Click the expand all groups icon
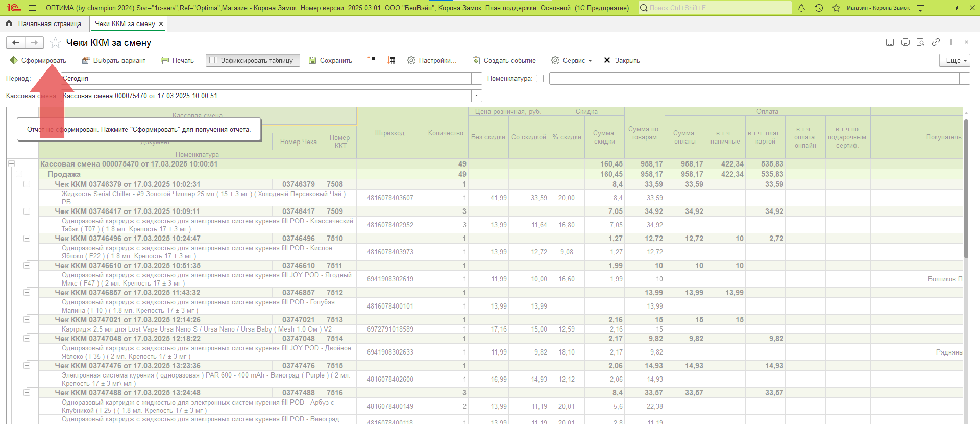The width and height of the screenshot is (980, 424). coord(391,60)
